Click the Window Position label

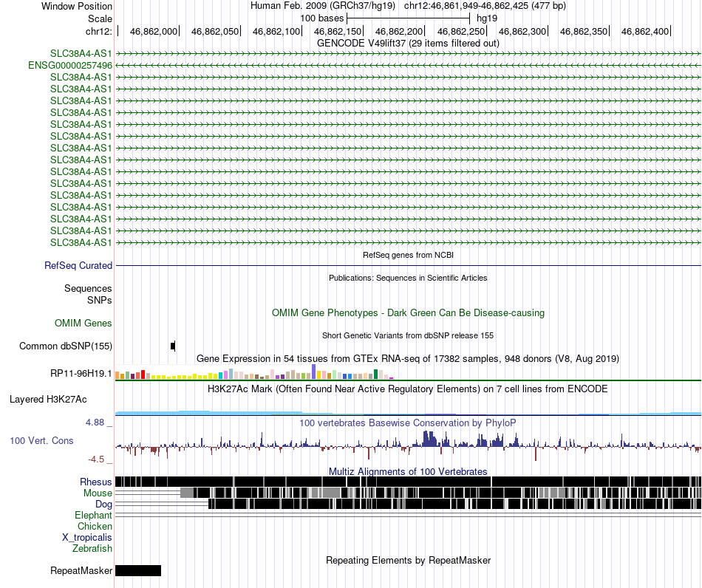point(77,6)
